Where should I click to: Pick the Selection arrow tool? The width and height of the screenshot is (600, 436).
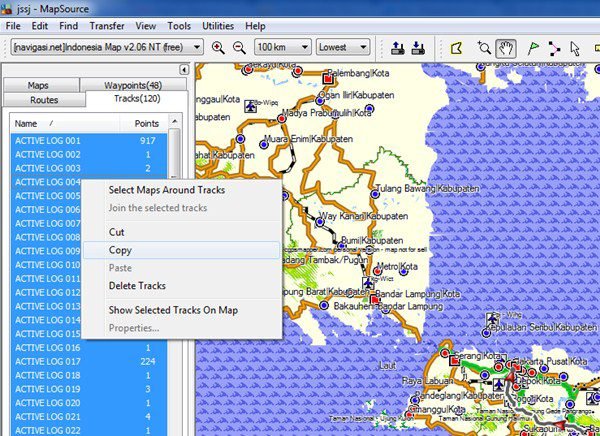tap(575, 47)
